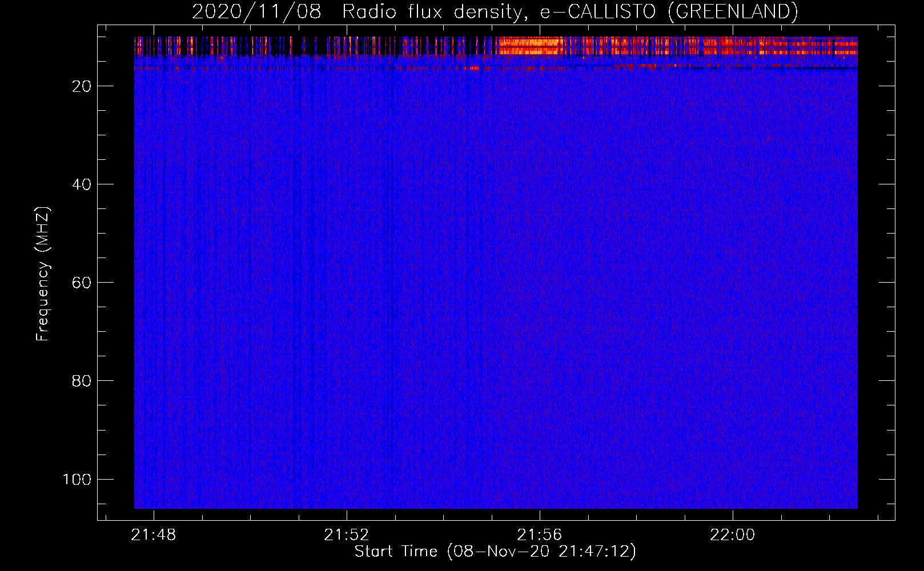Screen dimensions: 924x571
Task: Click the 20 MHz frequency tick label
Action: click(x=82, y=86)
